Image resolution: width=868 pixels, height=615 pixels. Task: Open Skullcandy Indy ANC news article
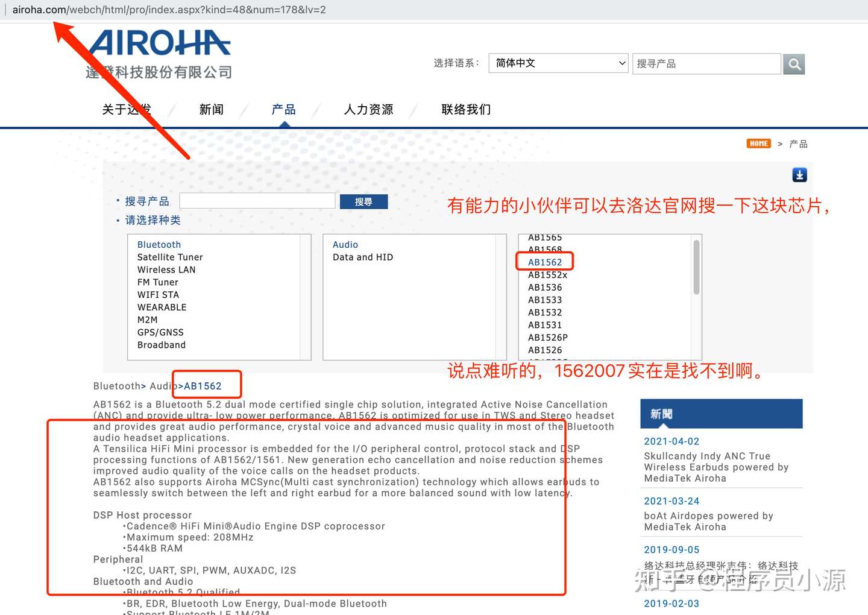tap(716, 467)
